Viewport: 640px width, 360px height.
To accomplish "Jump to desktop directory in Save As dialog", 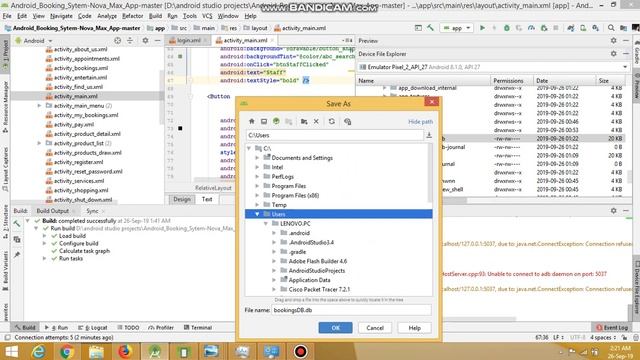I will [264, 121].
